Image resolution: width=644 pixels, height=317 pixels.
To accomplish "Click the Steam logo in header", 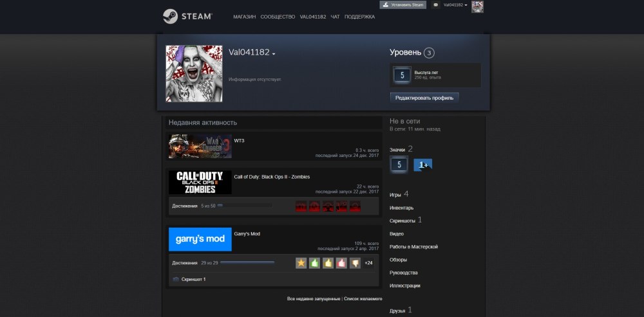I will 187,17.
